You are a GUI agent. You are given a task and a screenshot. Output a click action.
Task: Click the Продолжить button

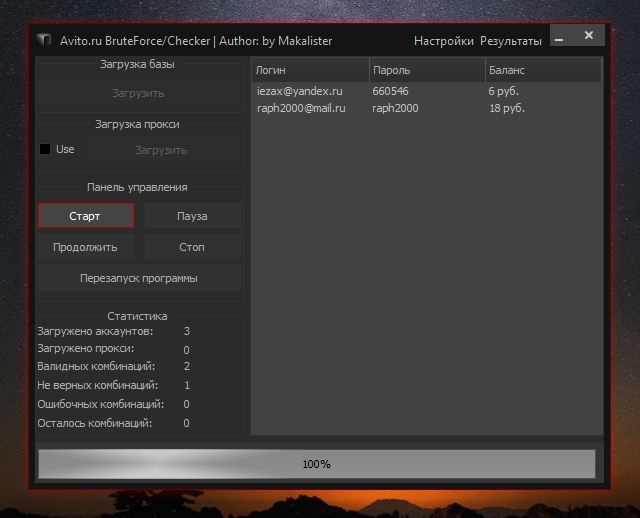[x=85, y=247]
